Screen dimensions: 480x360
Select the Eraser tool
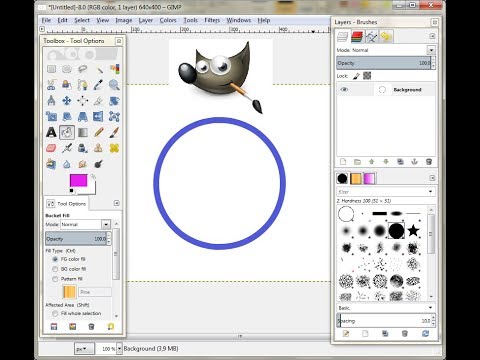point(51,148)
